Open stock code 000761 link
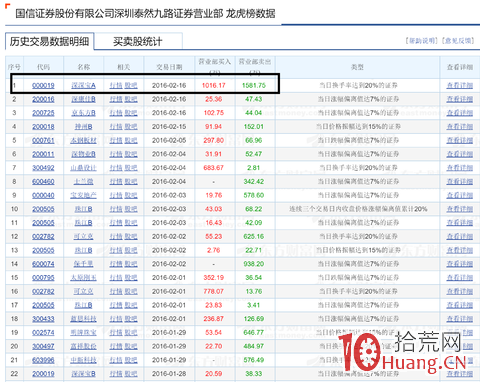 43,140
